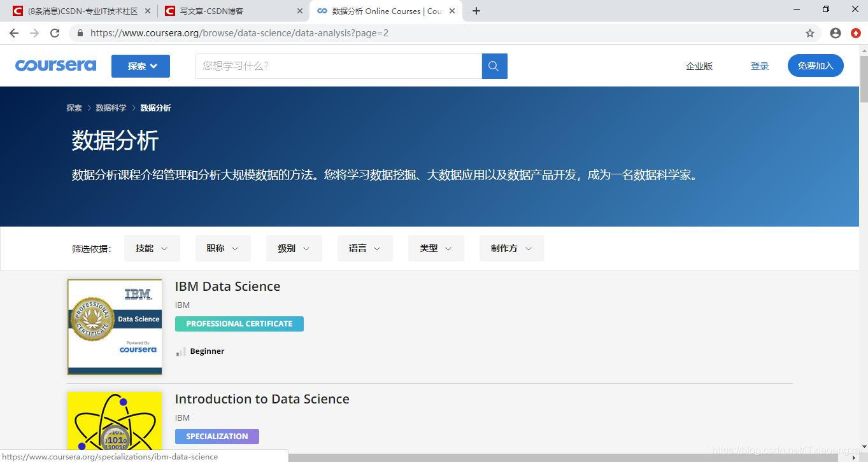Open the red browser update icon
Image resolution: width=868 pixels, height=462 pixels.
(x=856, y=33)
